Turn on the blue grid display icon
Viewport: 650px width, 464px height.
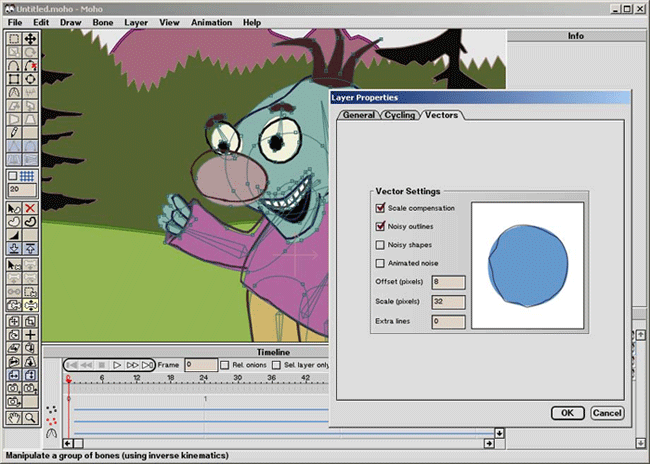pyautogui.click(x=27, y=176)
